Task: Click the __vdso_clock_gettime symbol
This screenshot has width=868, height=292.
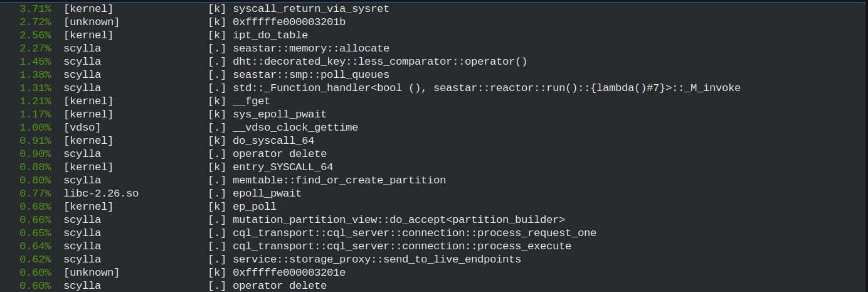Action: pos(295,127)
